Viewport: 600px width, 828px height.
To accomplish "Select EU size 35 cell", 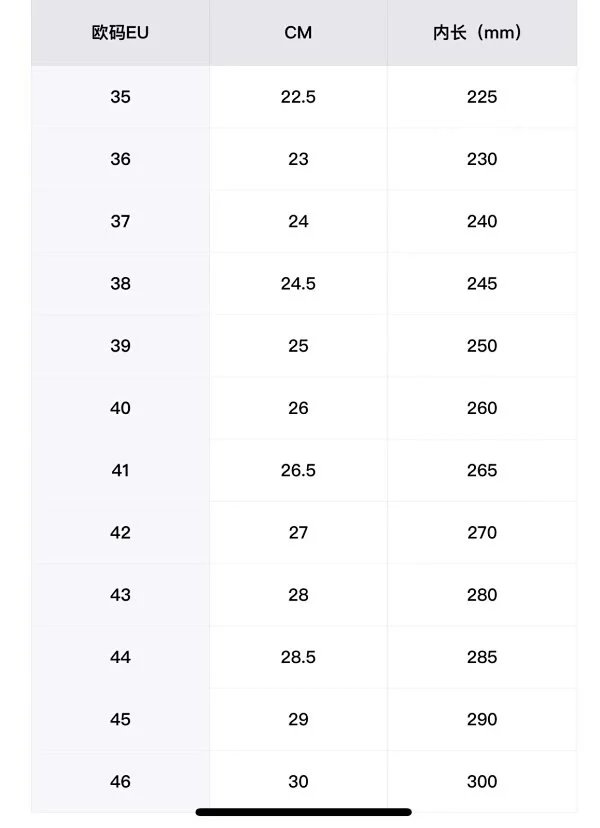I will tap(120, 97).
